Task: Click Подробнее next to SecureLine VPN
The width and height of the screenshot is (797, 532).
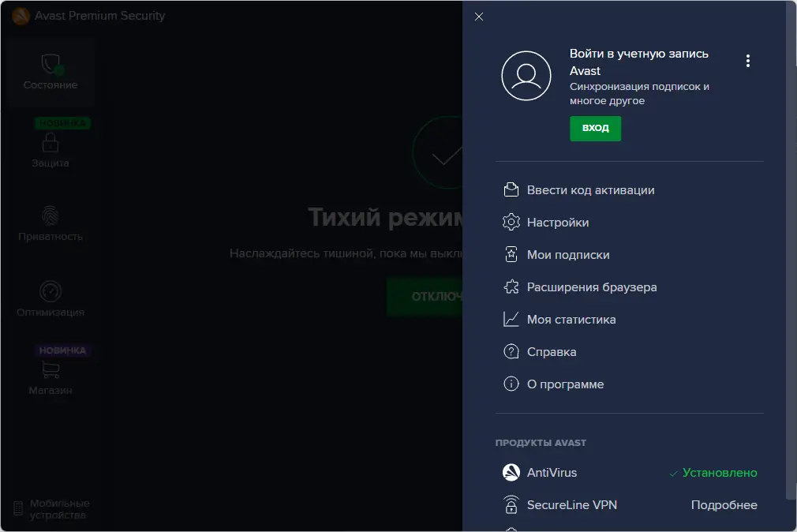Action: click(724, 504)
